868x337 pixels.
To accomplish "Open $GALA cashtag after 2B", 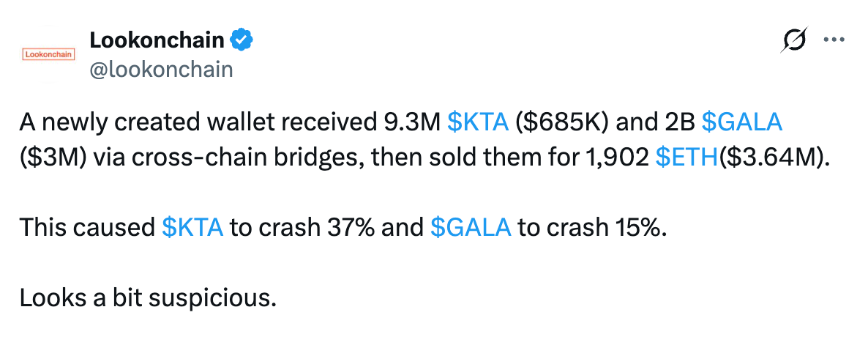I will point(742,122).
